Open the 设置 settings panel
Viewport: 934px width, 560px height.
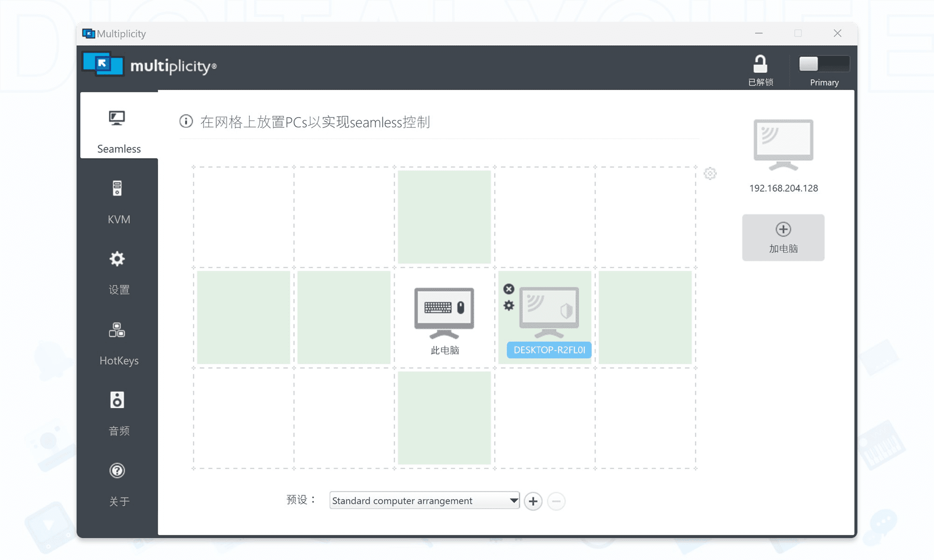click(118, 273)
